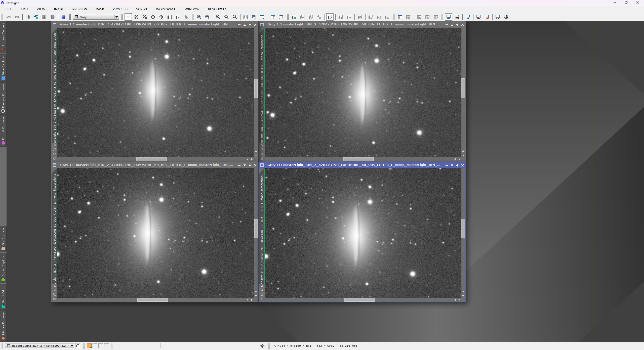This screenshot has width=644, height=350.
Task: Maximize the bottom-left image window
Action: tap(250, 165)
